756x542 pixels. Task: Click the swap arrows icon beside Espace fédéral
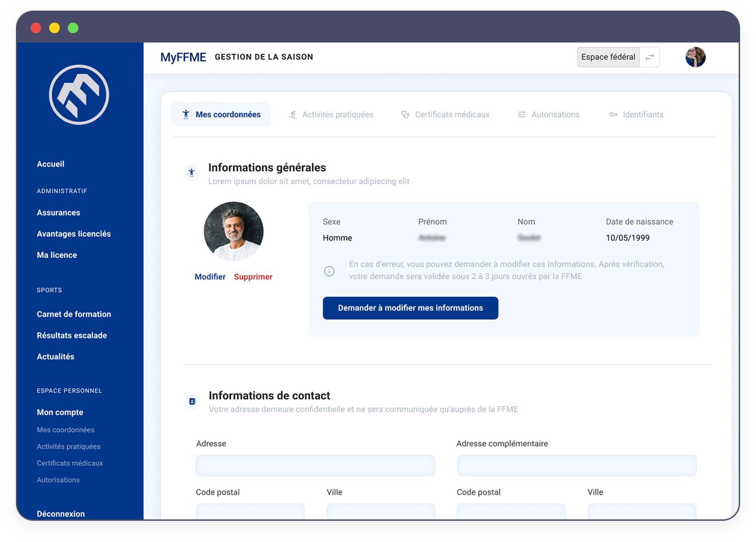pos(649,57)
